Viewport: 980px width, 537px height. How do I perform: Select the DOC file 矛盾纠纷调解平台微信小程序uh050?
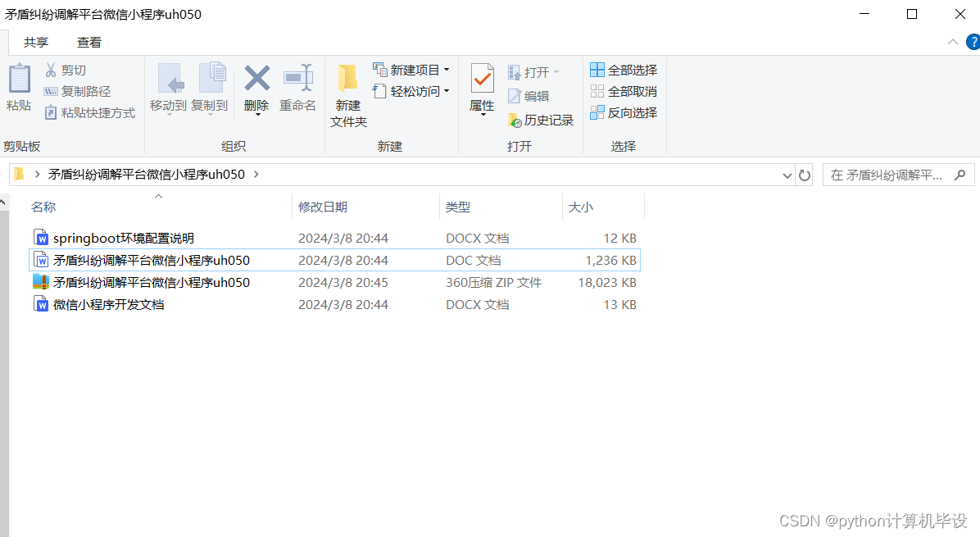[152, 260]
